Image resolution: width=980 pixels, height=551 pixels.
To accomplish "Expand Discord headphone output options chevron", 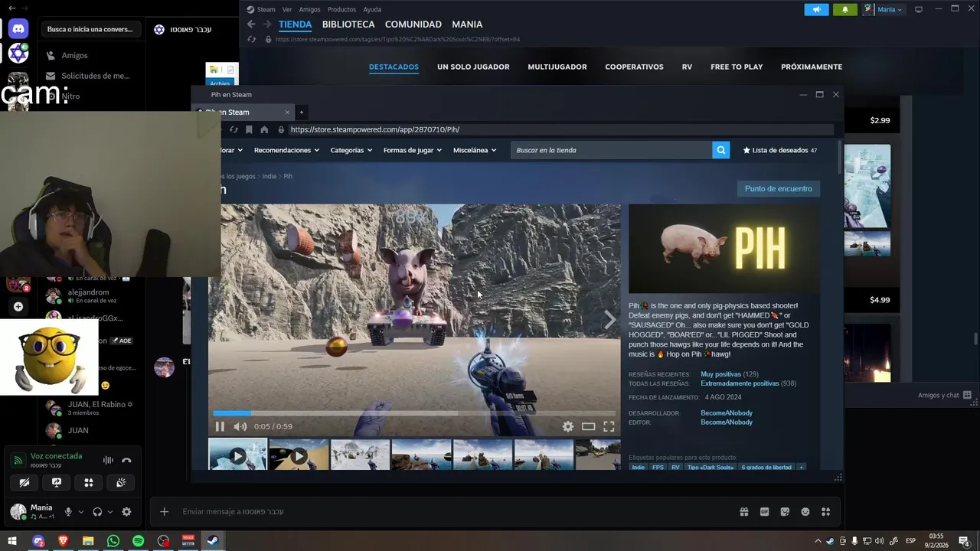I will coord(109,512).
